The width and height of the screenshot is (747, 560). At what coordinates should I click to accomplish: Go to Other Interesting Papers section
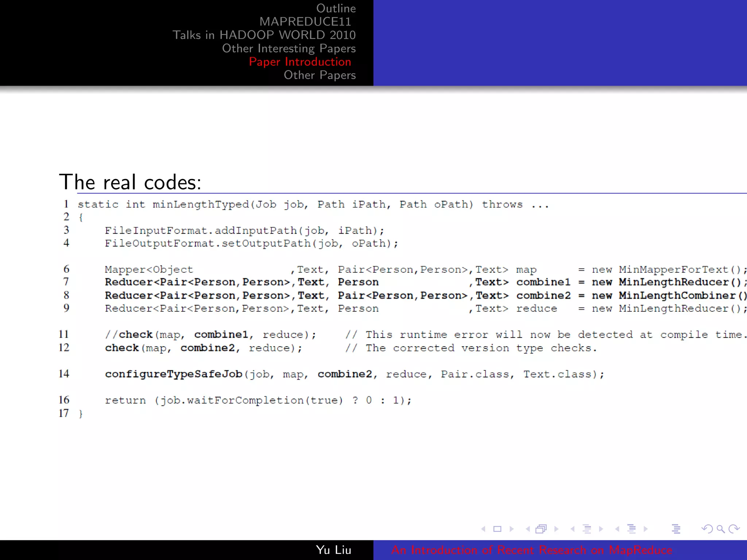(289, 48)
